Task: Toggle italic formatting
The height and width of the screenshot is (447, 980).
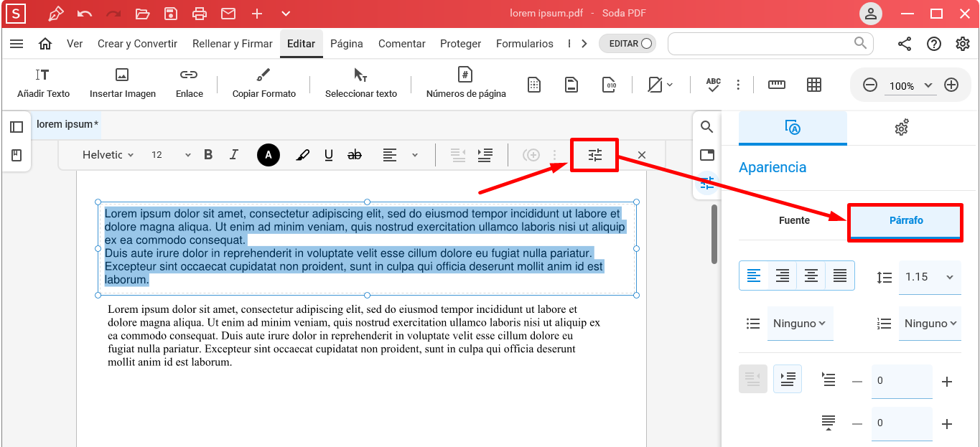Action: pyautogui.click(x=233, y=154)
